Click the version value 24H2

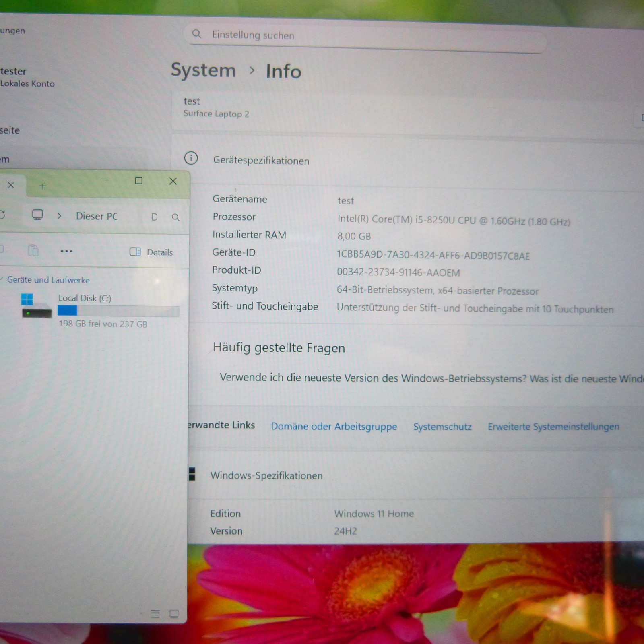coord(345,531)
